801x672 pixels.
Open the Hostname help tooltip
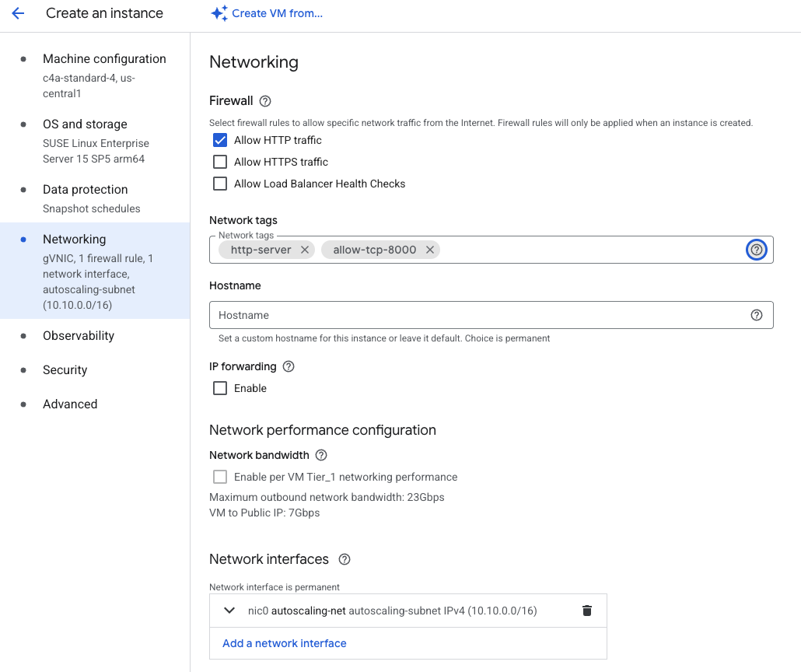point(756,315)
